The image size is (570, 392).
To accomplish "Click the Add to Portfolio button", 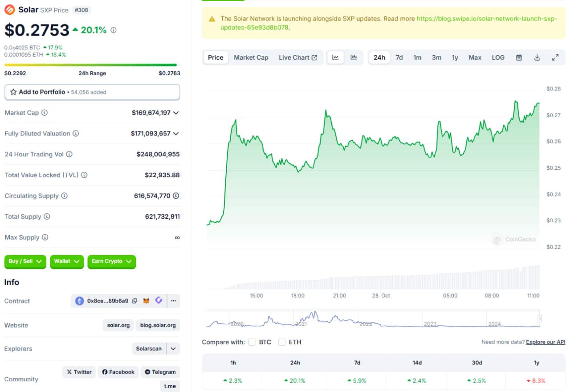I will [x=92, y=92].
